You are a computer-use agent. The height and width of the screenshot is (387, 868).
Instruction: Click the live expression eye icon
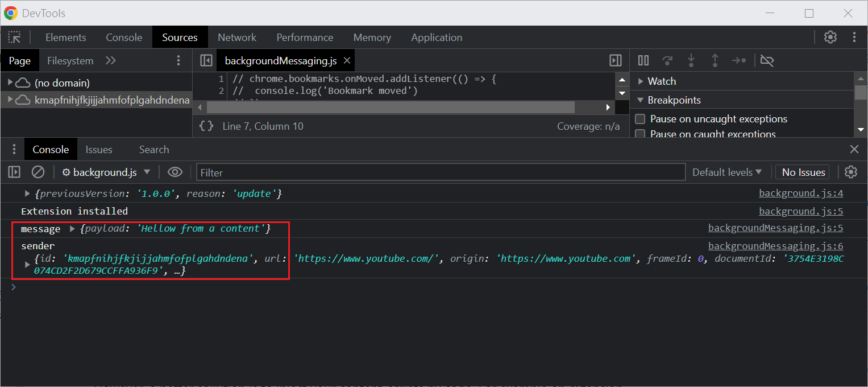[175, 172]
